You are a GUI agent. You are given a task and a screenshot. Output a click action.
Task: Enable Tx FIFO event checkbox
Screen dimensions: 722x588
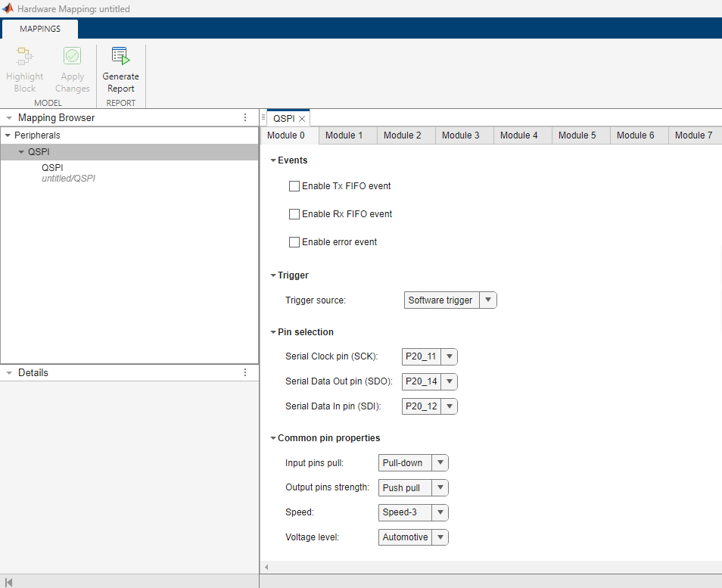pos(294,186)
